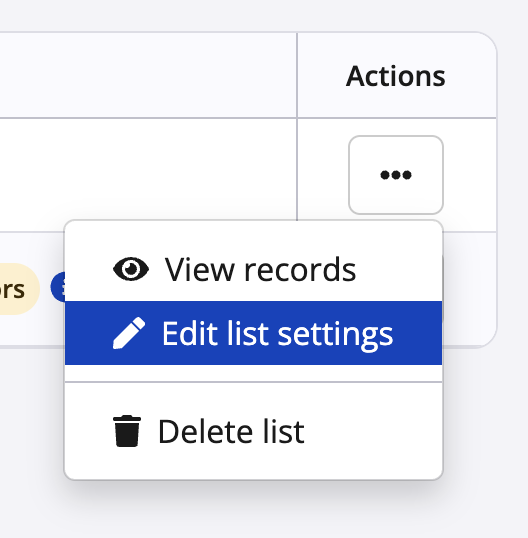Image resolution: width=528 pixels, height=538 pixels.
Task: Click the second-row Actions cell beside the menu
Action: (x=470, y=288)
